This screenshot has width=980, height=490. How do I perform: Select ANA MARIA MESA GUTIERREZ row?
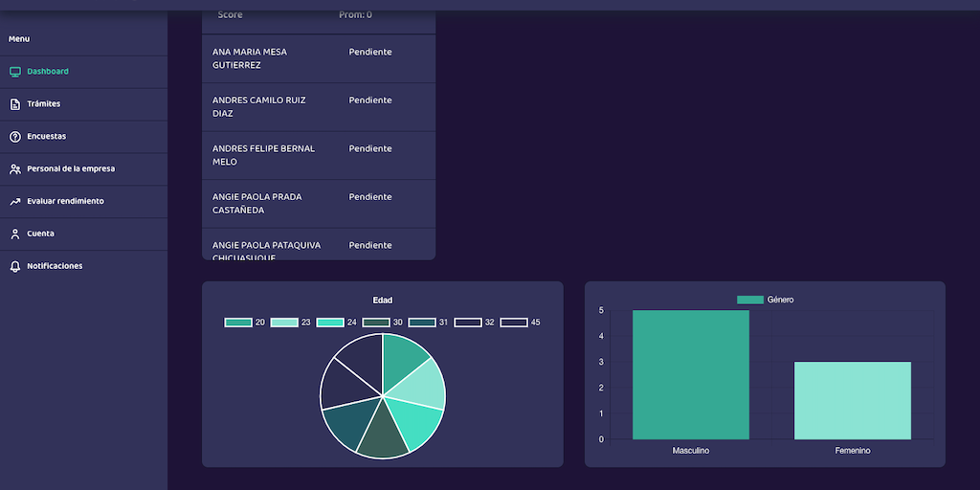[x=250, y=58]
